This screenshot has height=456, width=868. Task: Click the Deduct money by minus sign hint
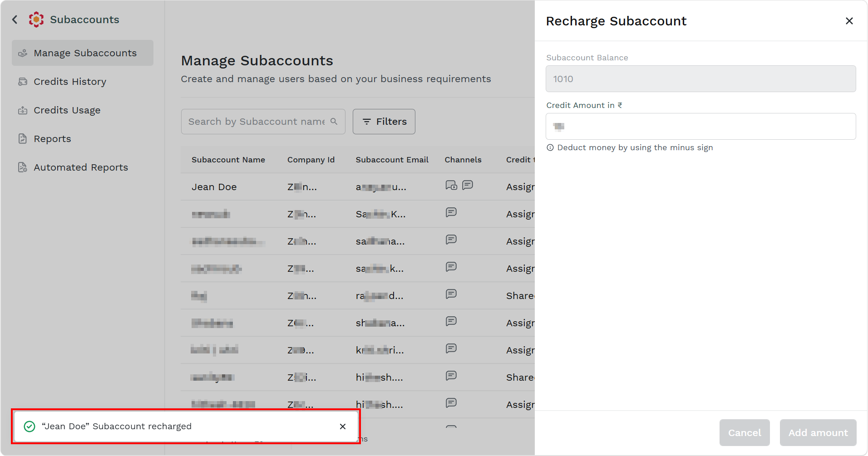635,147
